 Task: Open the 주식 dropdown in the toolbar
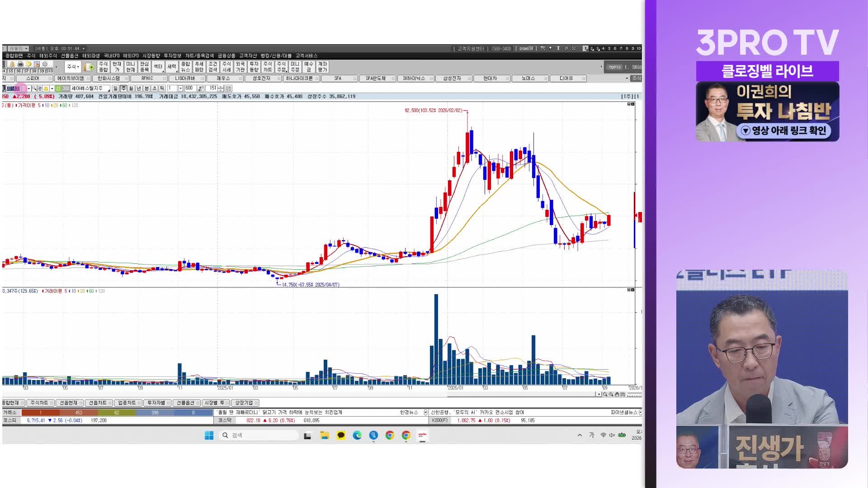(73, 67)
